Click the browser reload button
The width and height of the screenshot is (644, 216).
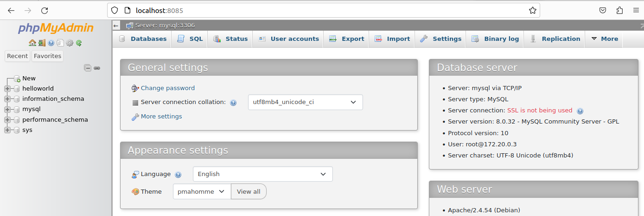click(x=45, y=10)
